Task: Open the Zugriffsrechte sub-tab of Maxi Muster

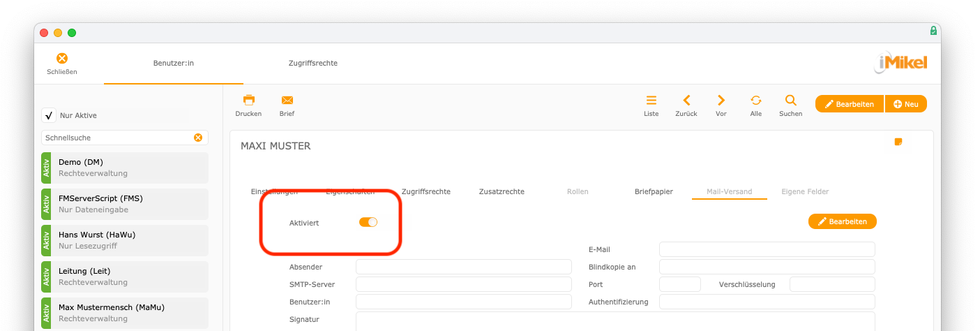Action: pyautogui.click(x=425, y=191)
